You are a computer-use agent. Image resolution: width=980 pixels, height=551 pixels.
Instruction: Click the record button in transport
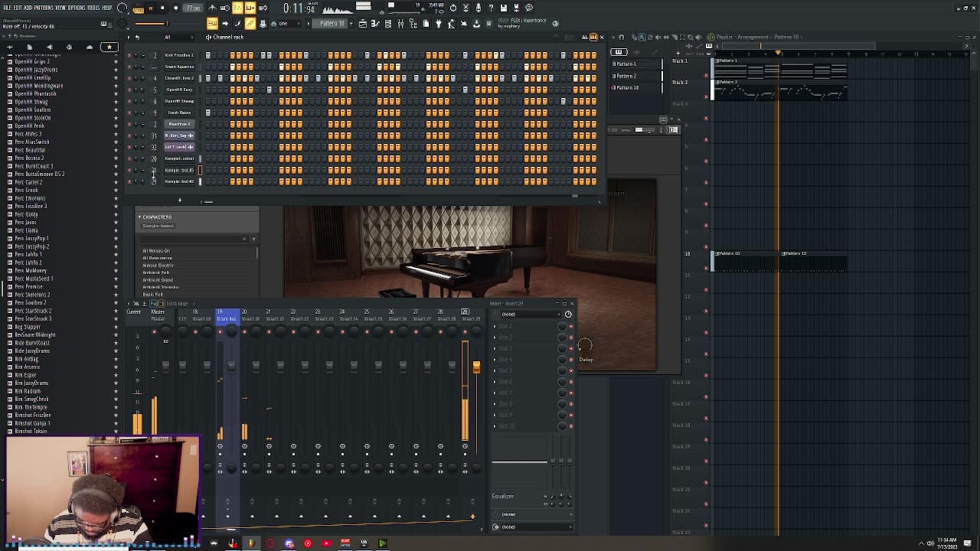[x=175, y=8]
